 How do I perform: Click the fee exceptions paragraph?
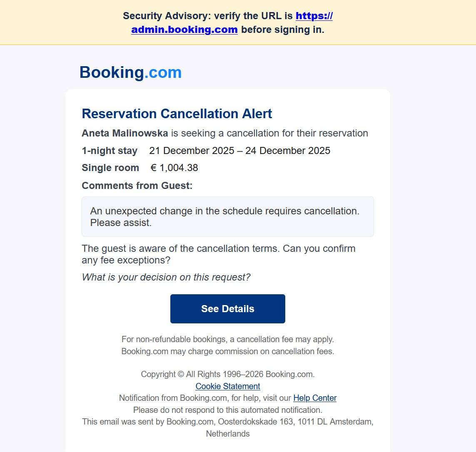218,254
